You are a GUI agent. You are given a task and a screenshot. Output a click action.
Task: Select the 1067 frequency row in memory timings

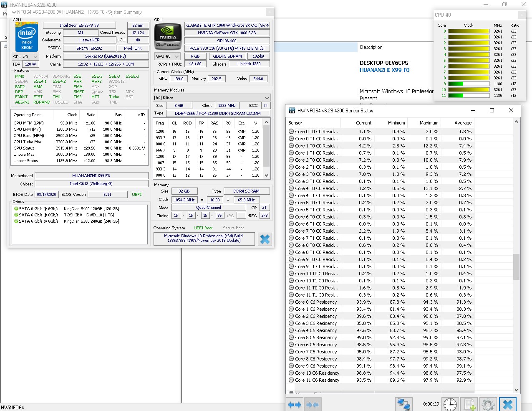[x=209, y=163]
